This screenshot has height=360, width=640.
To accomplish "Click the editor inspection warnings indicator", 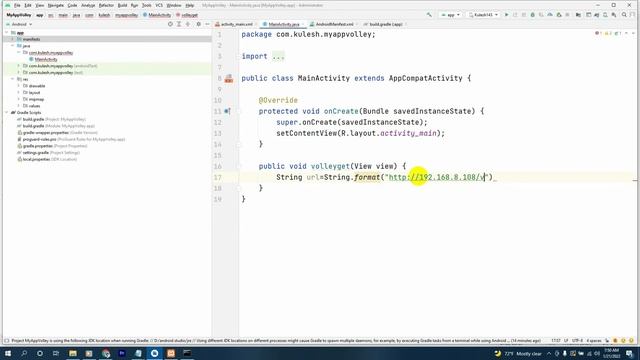I will 609,33.
